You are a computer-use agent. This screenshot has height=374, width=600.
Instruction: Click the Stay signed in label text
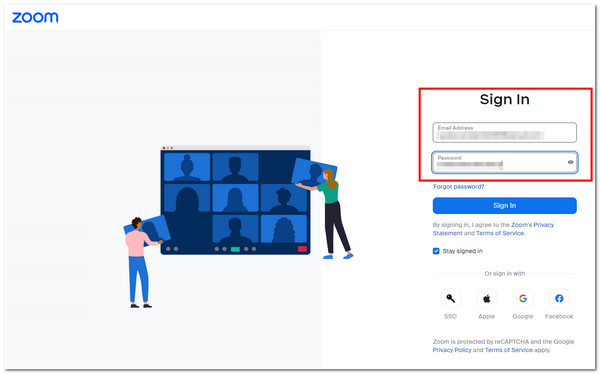pyautogui.click(x=463, y=251)
